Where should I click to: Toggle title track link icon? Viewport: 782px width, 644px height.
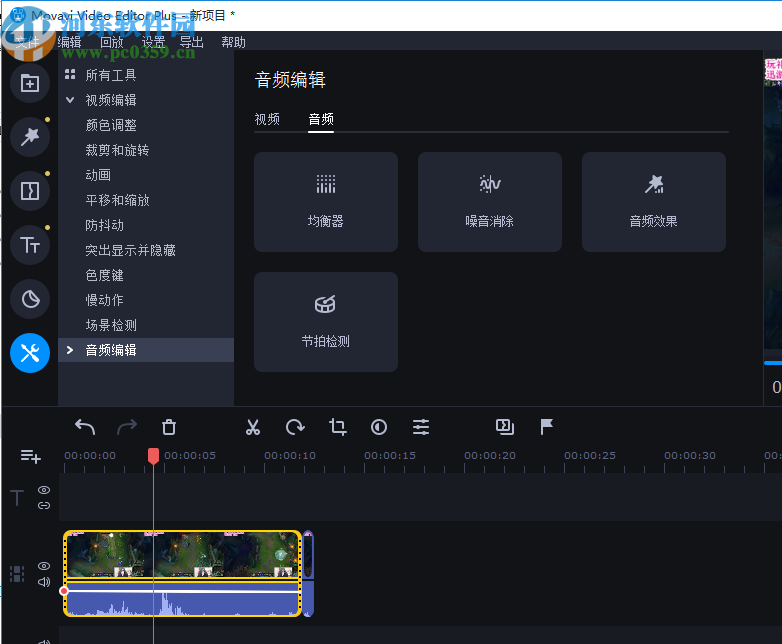(x=44, y=505)
